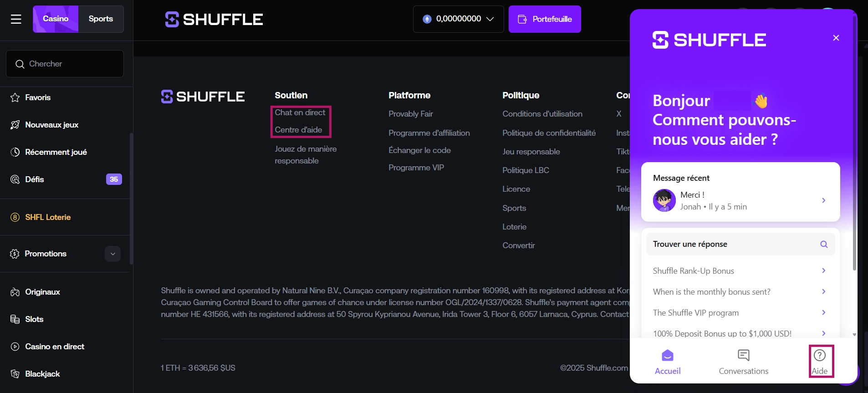
Task: Open the ETH balance dropdown
Action: (458, 19)
